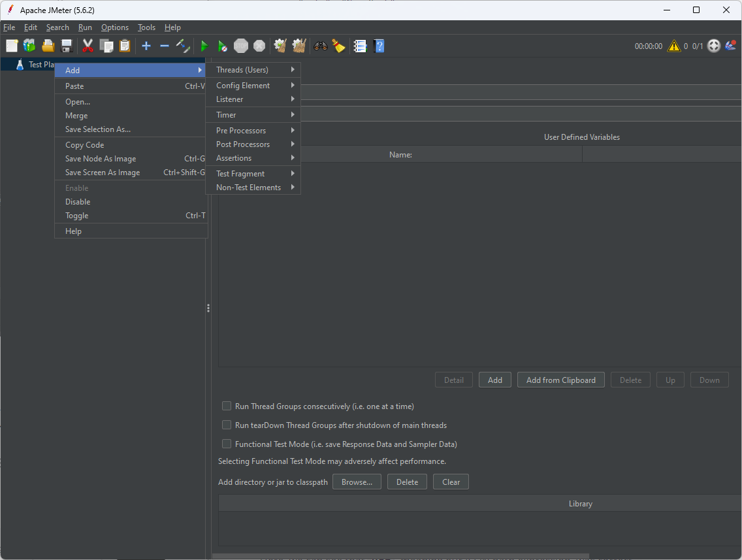The image size is (742, 560).
Task: Open the Run menu
Action: tap(85, 27)
